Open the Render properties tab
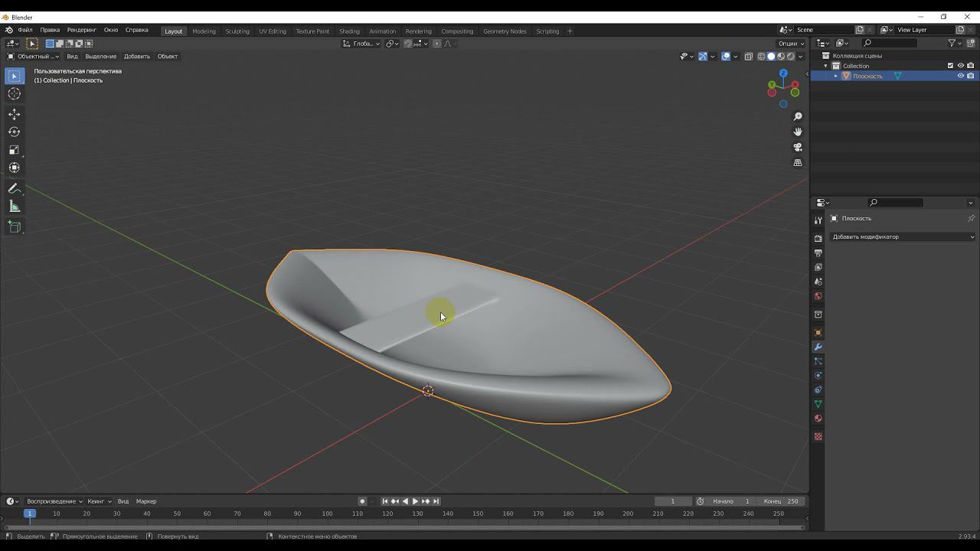Image resolution: width=980 pixels, height=551 pixels. (x=818, y=238)
